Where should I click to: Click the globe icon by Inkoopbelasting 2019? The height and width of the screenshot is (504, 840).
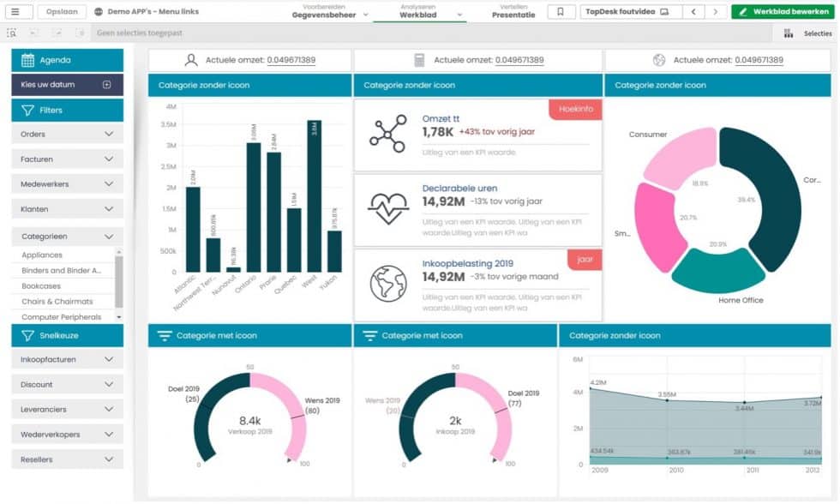pyautogui.click(x=388, y=284)
